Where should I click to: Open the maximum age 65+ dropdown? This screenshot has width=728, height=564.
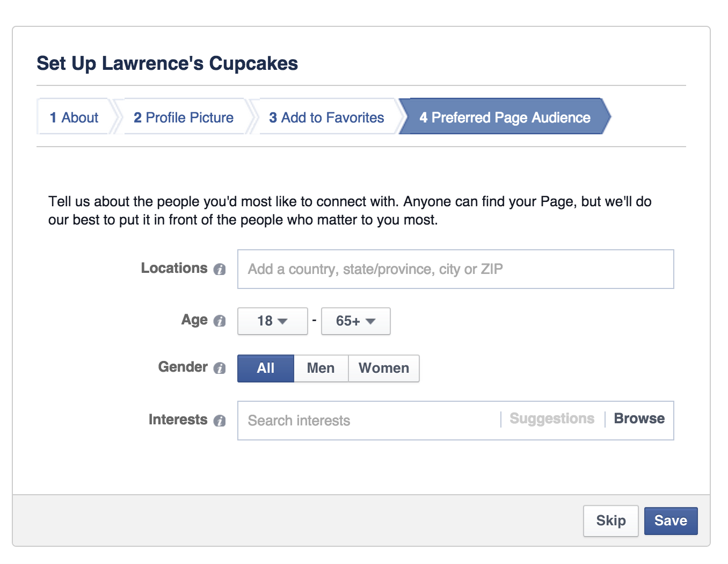(356, 321)
